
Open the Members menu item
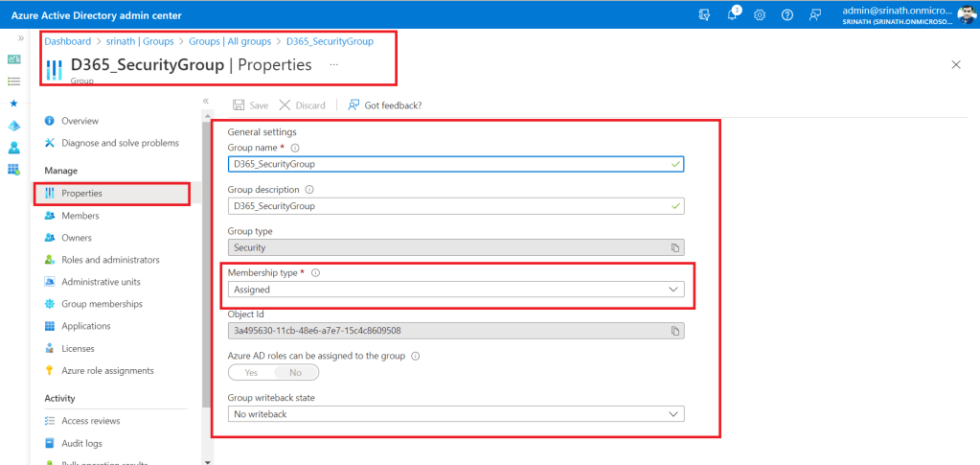(80, 216)
